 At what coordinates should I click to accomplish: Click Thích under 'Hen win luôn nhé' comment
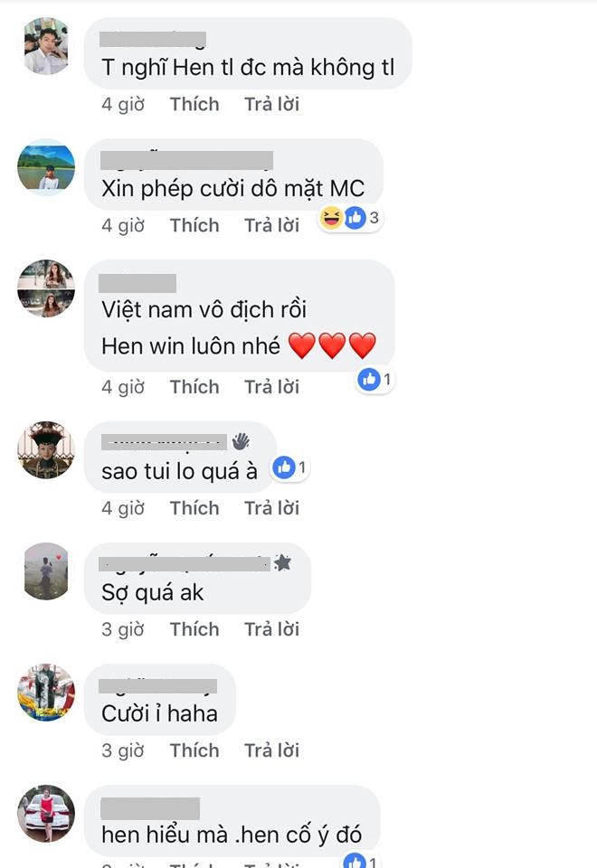pyautogui.click(x=194, y=387)
